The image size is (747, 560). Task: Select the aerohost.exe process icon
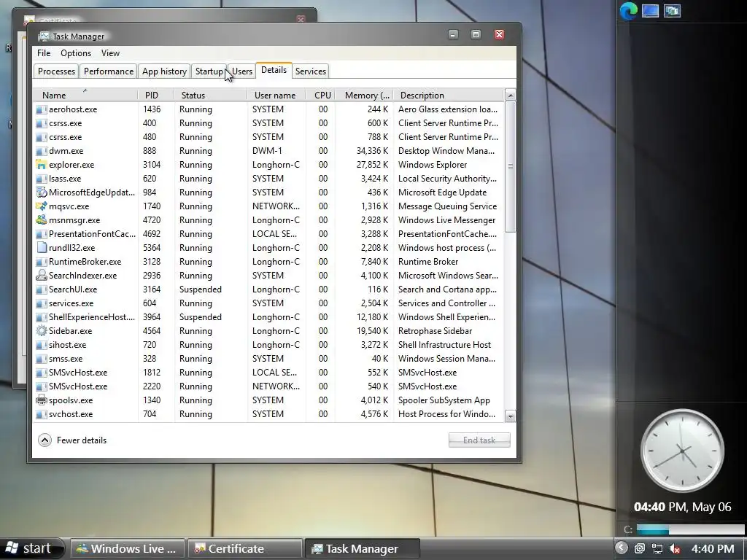click(x=42, y=109)
